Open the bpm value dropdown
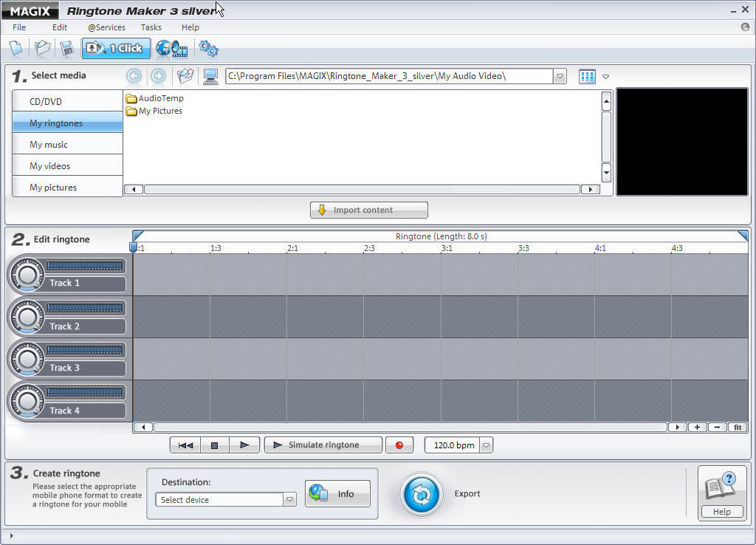This screenshot has height=545, width=756. click(487, 445)
